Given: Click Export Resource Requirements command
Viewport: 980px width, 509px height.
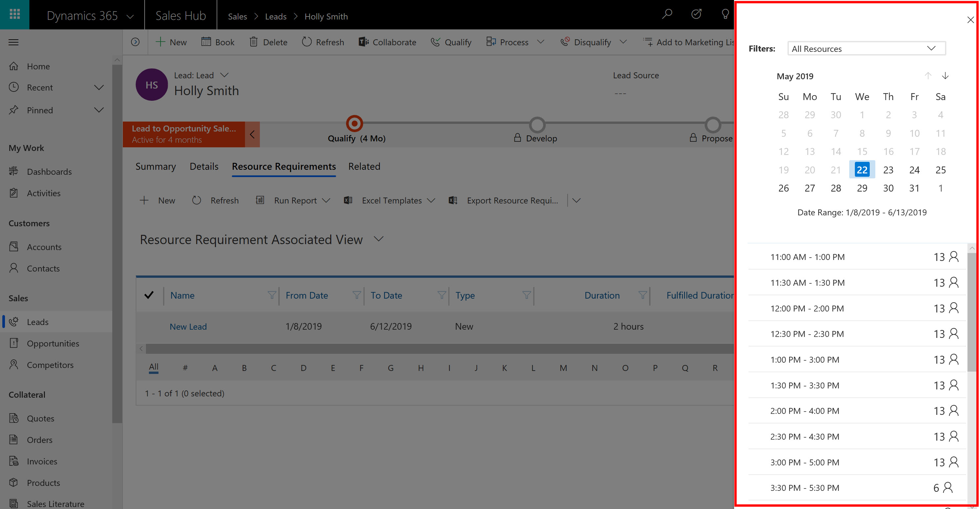Looking at the screenshot, I should (x=503, y=200).
